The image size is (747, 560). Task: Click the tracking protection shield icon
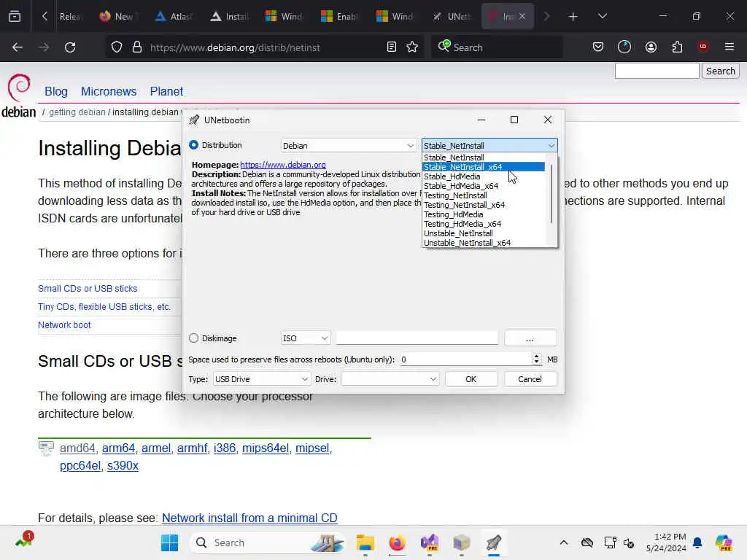coord(117,47)
